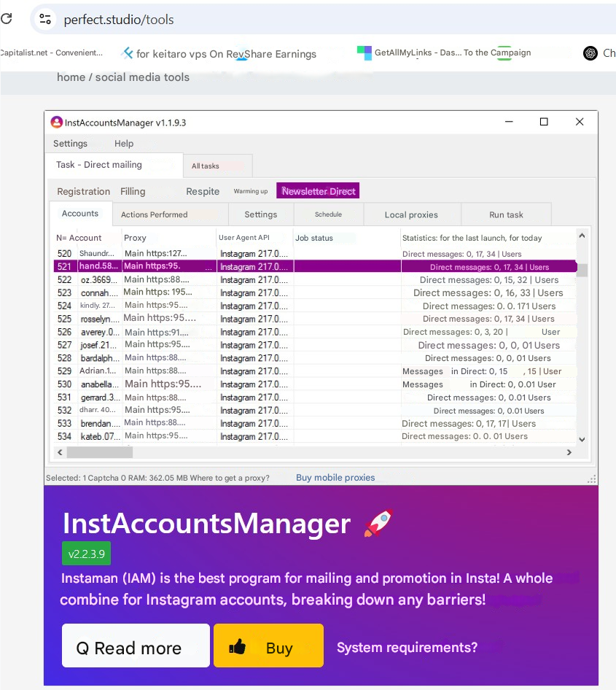Screen dimensions: 616x690
Task: Click the horizontal scrollbar right arrow
Action: tap(569, 452)
